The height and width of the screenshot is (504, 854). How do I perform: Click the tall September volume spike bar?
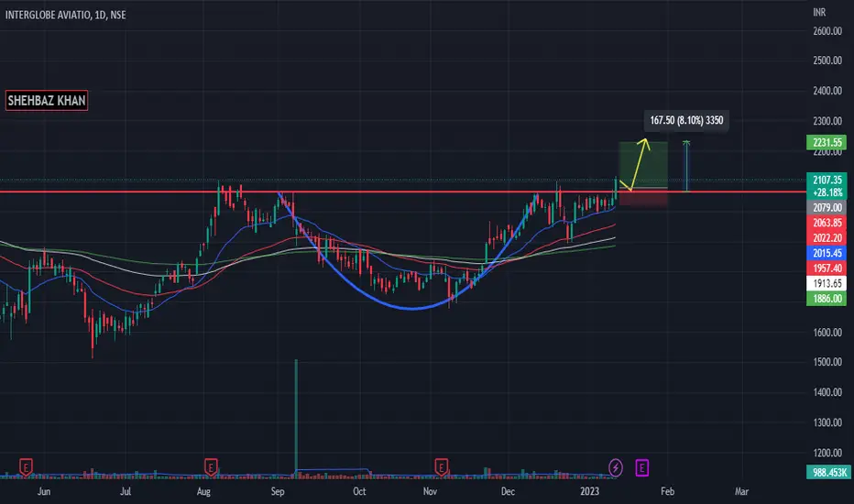[x=296, y=417]
